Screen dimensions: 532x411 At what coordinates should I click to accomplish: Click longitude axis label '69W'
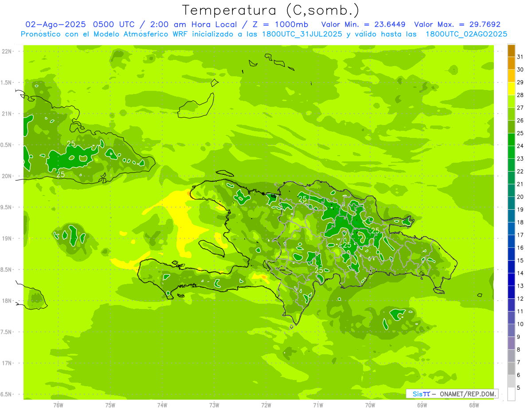point(422,405)
